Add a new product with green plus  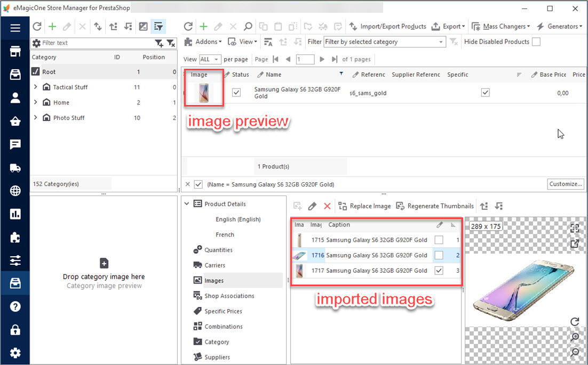203,26
